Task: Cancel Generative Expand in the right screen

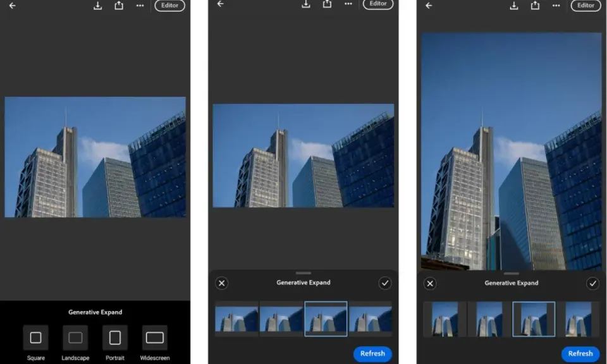Action: coord(430,284)
